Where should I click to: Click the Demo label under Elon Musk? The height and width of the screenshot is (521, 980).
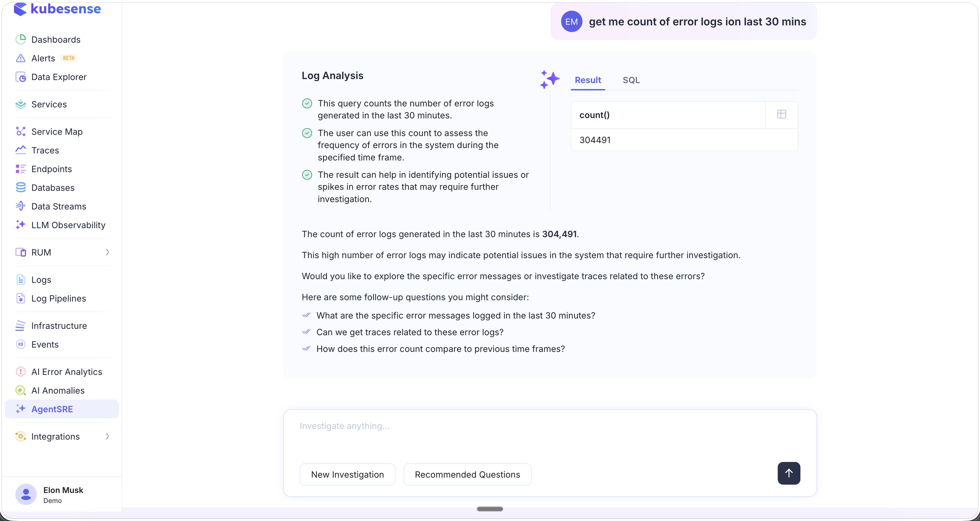52,500
